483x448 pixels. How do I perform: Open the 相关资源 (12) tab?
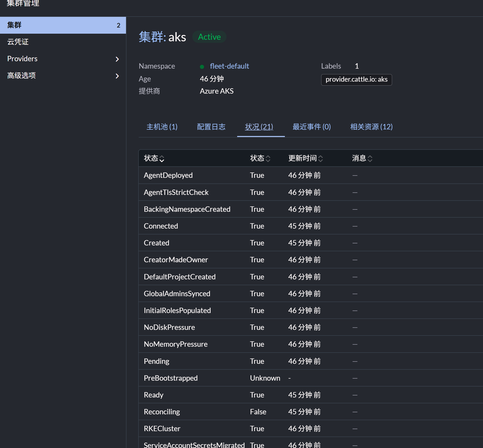click(x=371, y=127)
